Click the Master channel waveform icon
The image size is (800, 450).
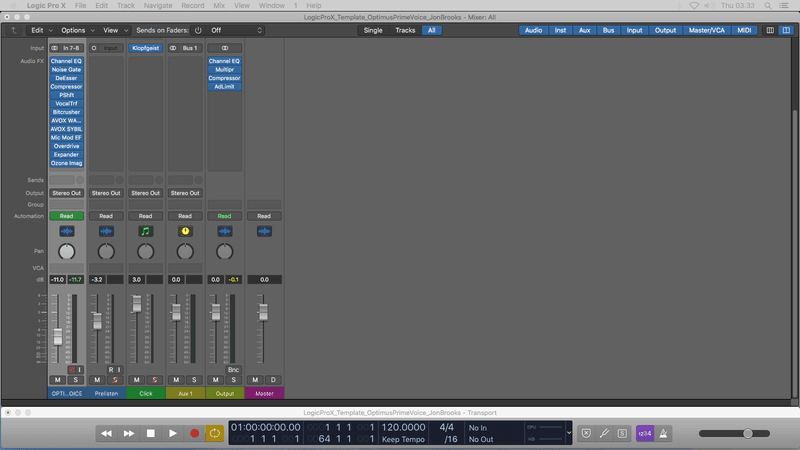click(x=264, y=231)
